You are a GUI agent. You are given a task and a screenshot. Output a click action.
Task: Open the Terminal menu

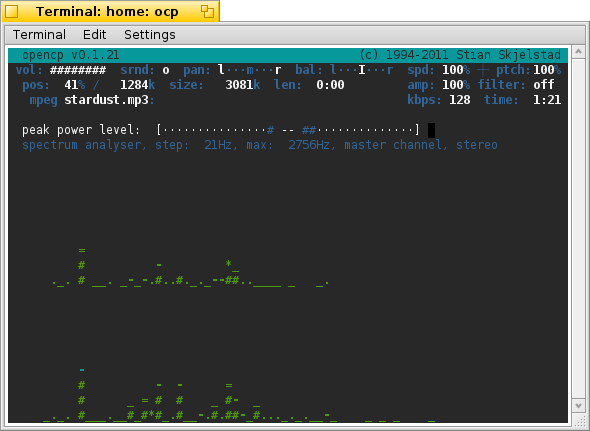coord(39,35)
